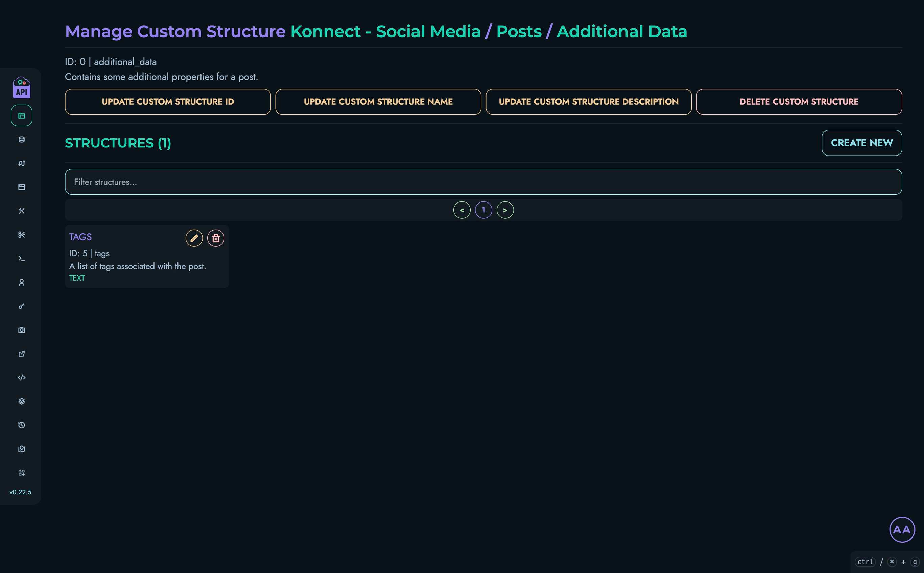Open the shapes swap sidebar icon

coord(22,473)
